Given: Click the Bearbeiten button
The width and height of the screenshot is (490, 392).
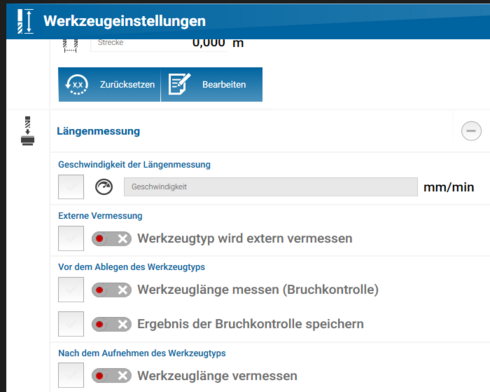Looking at the screenshot, I should point(212,85).
